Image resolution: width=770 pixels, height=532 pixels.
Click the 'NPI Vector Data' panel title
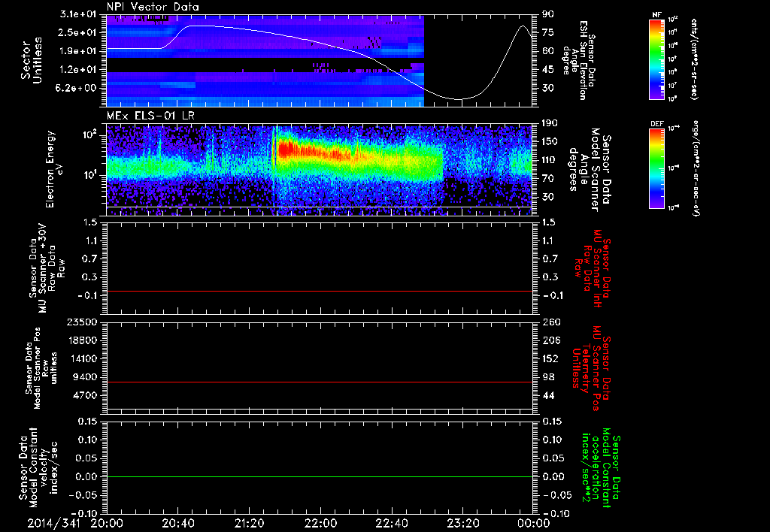point(153,7)
